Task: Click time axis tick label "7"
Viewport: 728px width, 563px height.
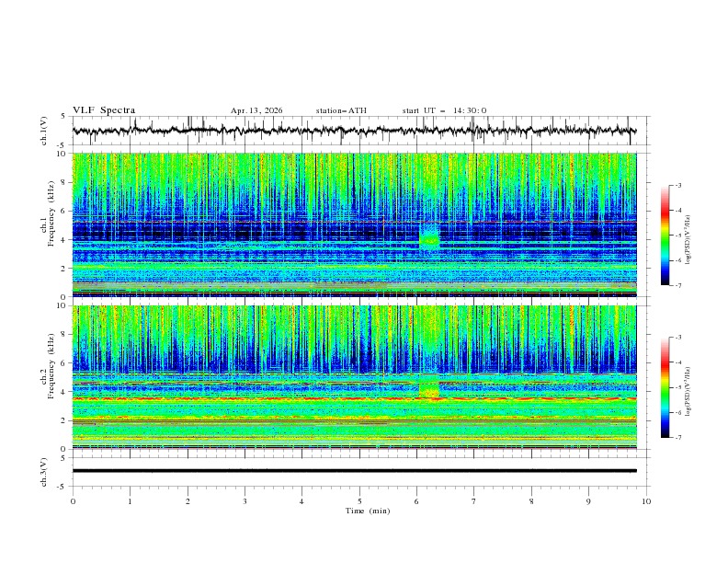Action: (474, 501)
